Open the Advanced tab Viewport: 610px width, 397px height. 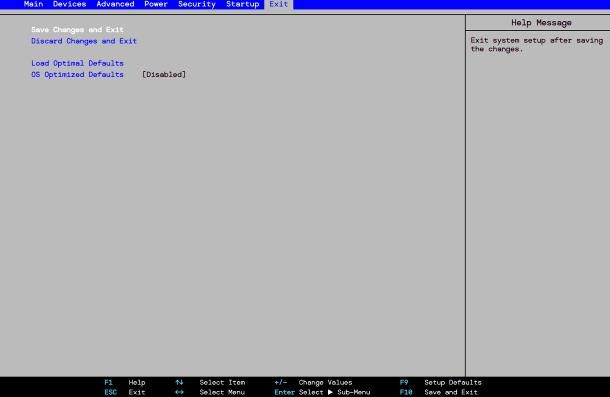[x=115, y=4]
